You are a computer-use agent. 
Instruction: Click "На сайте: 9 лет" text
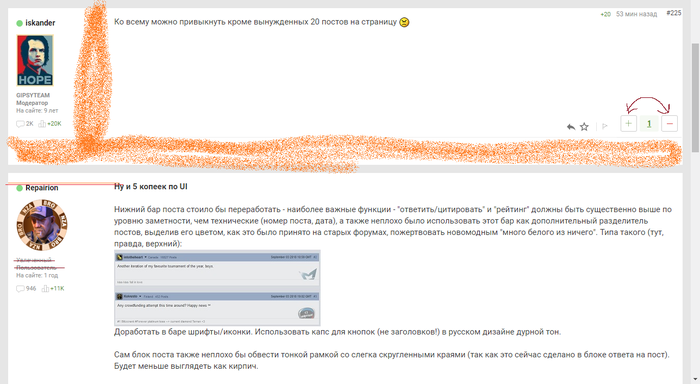pyautogui.click(x=37, y=110)
